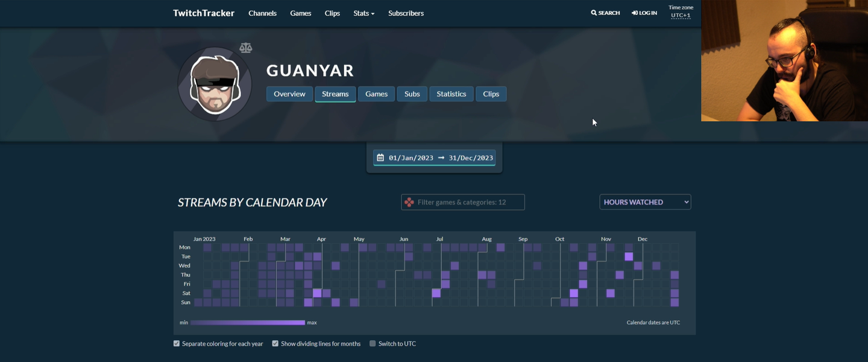
Task: Click the Jan 2023 month label
Action: [x=204, y=239]
